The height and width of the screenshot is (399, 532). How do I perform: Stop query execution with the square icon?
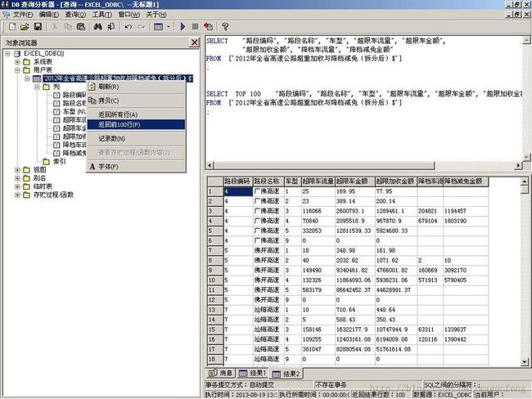point(195,26)
